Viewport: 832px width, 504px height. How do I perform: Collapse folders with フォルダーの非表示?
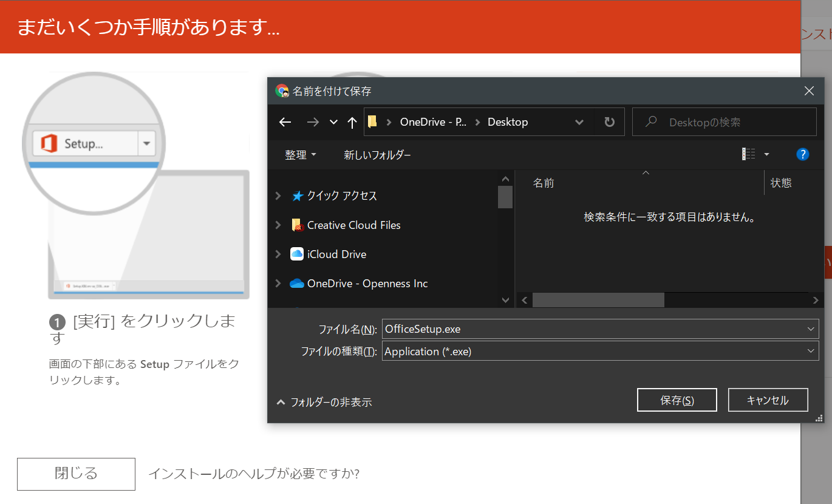(x=324, y=402)
